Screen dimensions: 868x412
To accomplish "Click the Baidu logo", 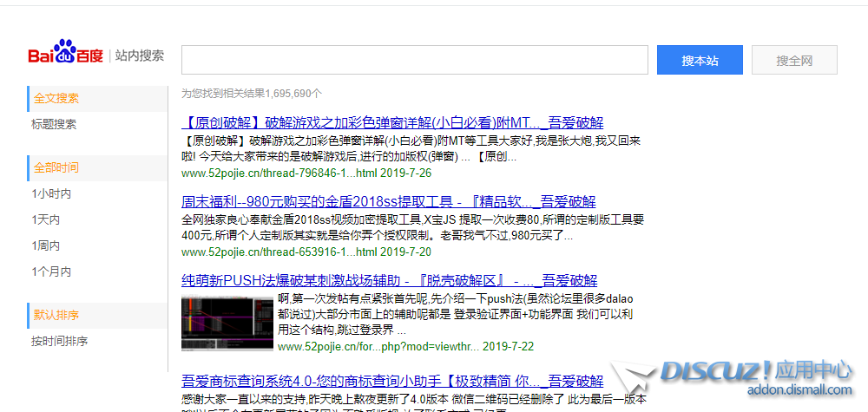I will (x=65, y=56).
